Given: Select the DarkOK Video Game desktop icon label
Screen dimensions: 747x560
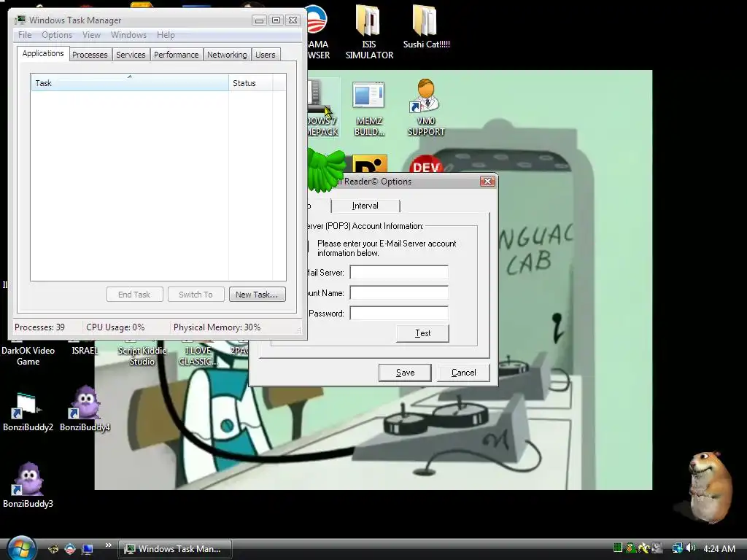Looking at the screenshot, I should point(28,356).
